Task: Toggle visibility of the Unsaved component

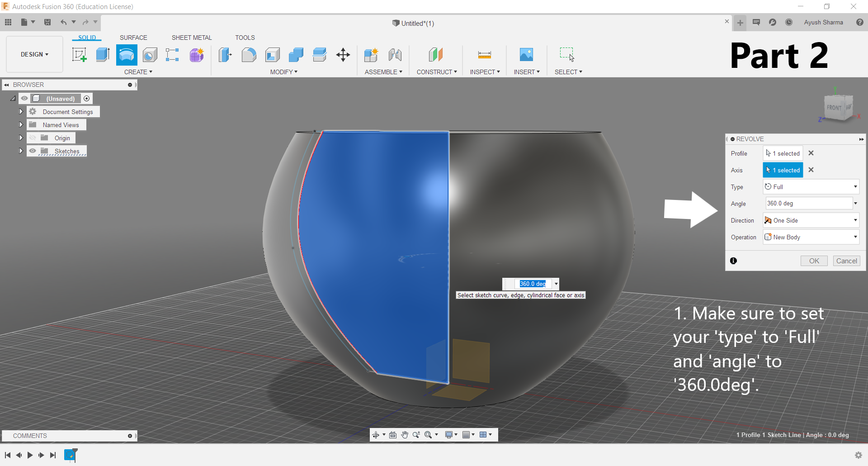Action: click(24, 98)
